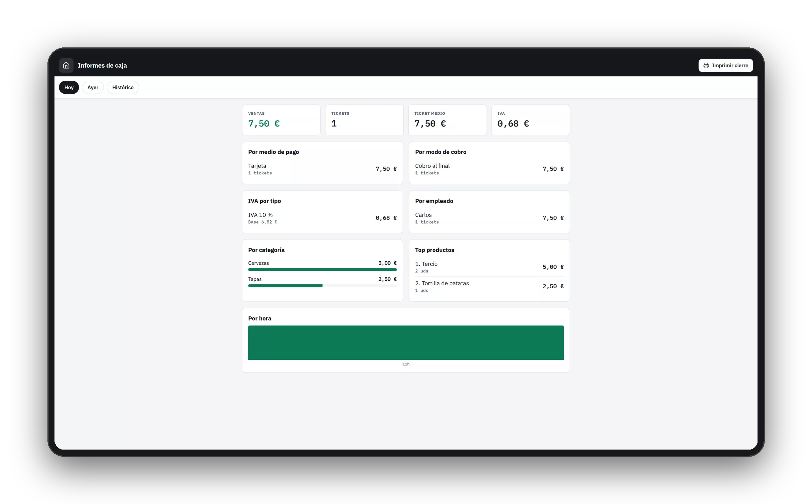Image resolution: width=812 pixels, height=504 pixels.
Task: Click the Tarjeta payment row
Action: pos(322,169)
